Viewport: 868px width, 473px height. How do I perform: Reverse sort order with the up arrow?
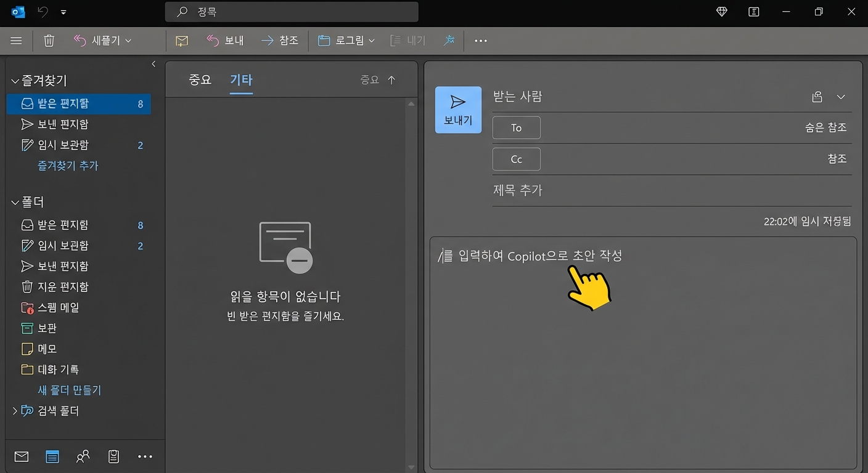coord(391,79)
